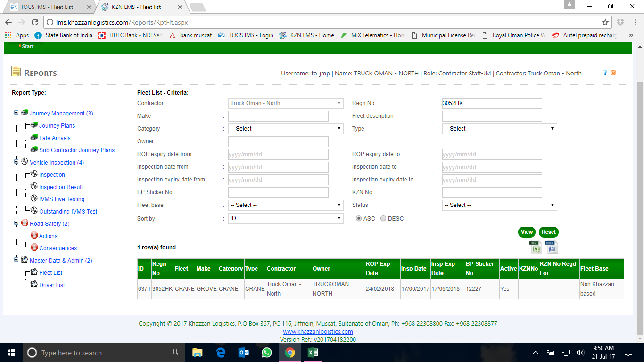Click the blue help question mark icon
644x362 pixels.
(605, 73)
